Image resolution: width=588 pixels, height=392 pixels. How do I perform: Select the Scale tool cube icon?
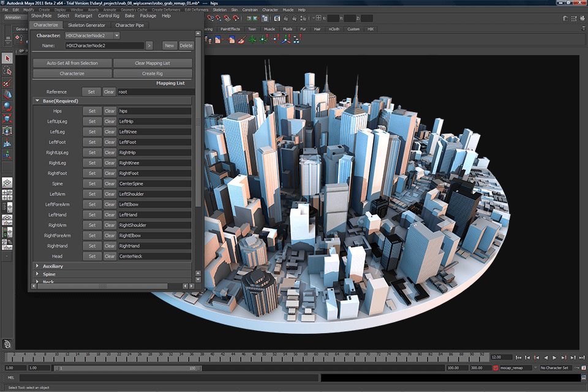tap(7, 118)
